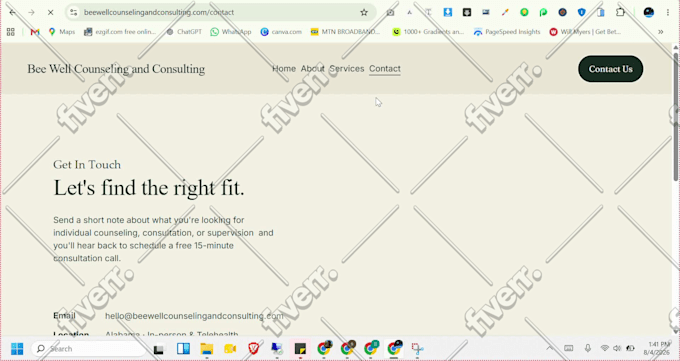Open the ezgif.com bookmark
The image size is (680, 361).
[x=120, y=32]
